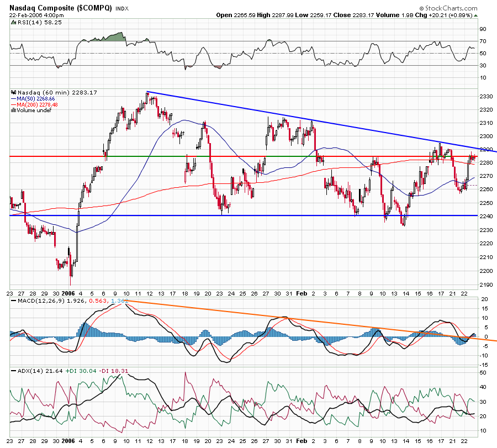497x448 pixels.
Task: Click the 2330 price axis label
Action: [x=486, y=96]
